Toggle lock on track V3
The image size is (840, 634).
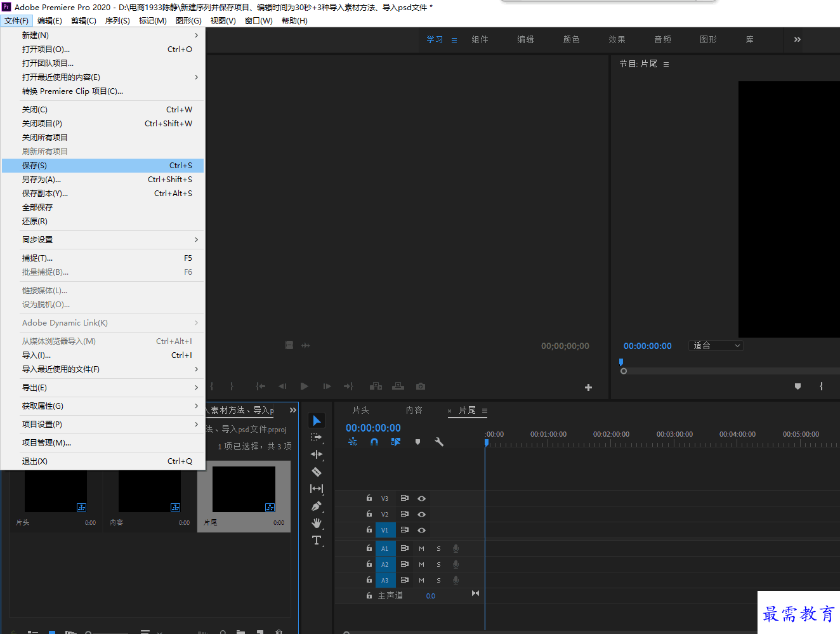[369, 498]
